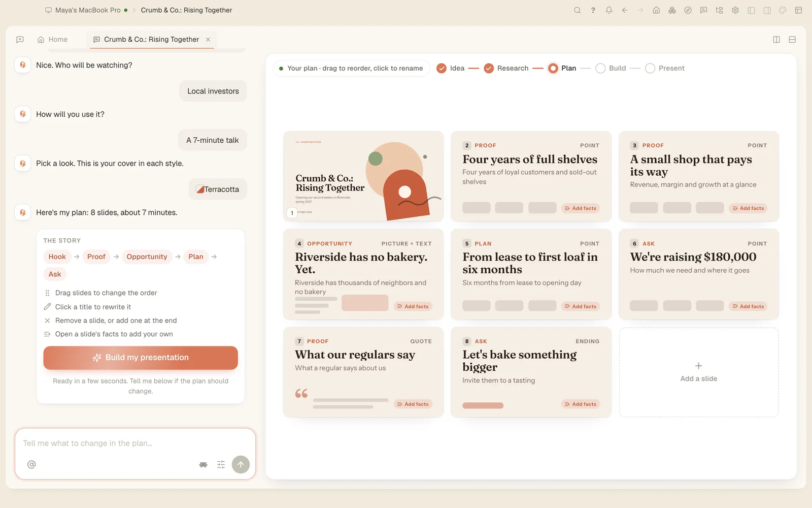Open the cover slide thumbnail Crumb & Co.
This screenshot has width=812, height=508.
[363, 176]
